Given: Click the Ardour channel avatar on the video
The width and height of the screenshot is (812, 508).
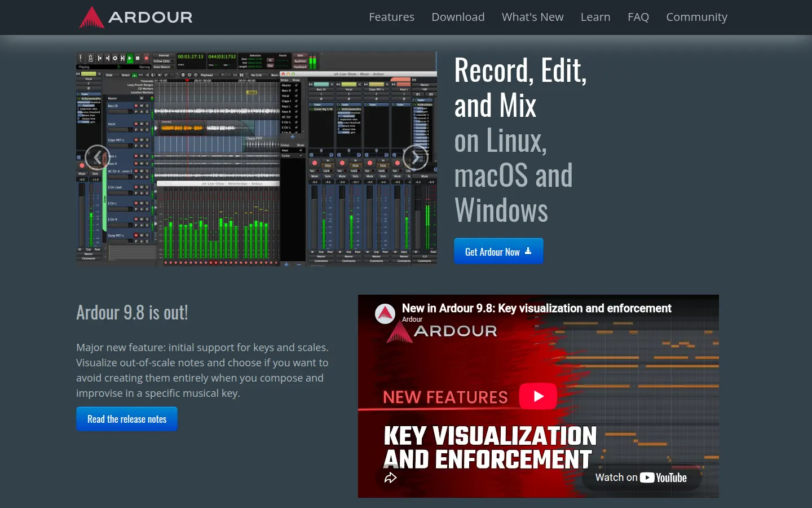Looking at the screenshot, I should [385, 313].
